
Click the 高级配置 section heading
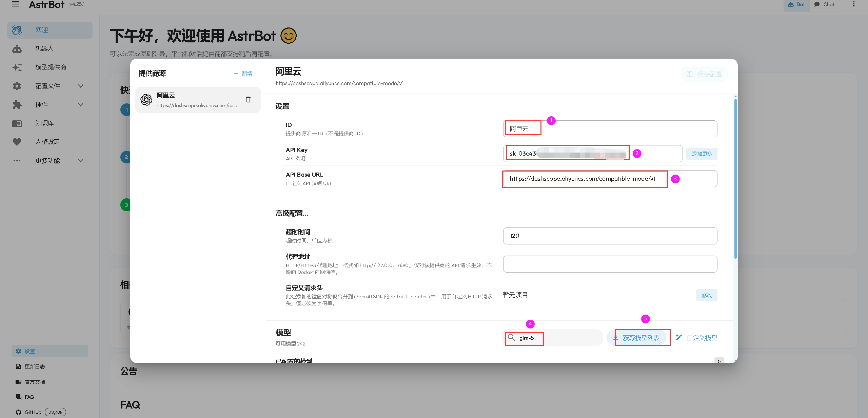point(292,214)
